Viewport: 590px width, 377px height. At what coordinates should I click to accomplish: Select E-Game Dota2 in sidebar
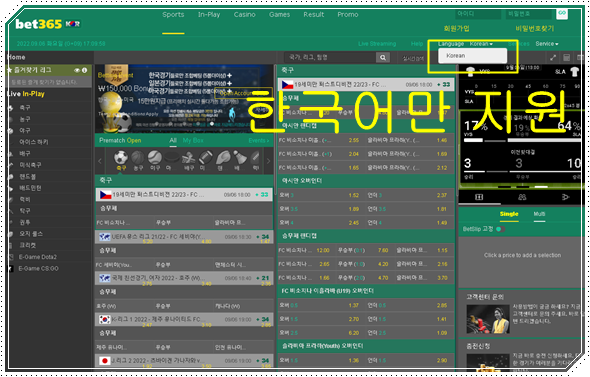[38, 257]
